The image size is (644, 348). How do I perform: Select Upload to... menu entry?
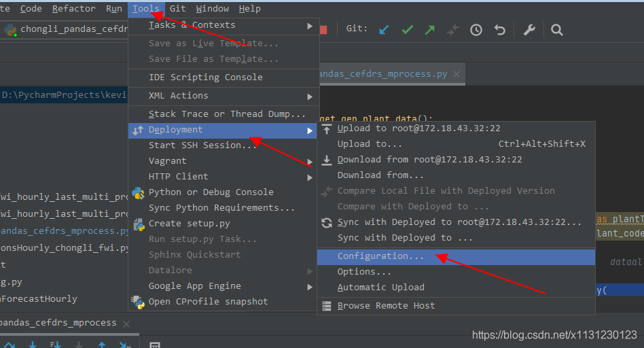coord(456,144)
